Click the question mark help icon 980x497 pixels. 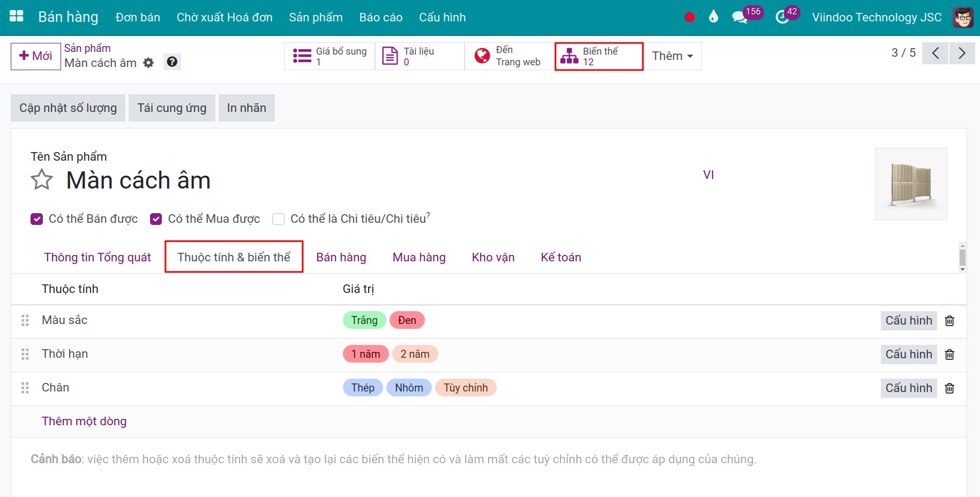point(172,62)
